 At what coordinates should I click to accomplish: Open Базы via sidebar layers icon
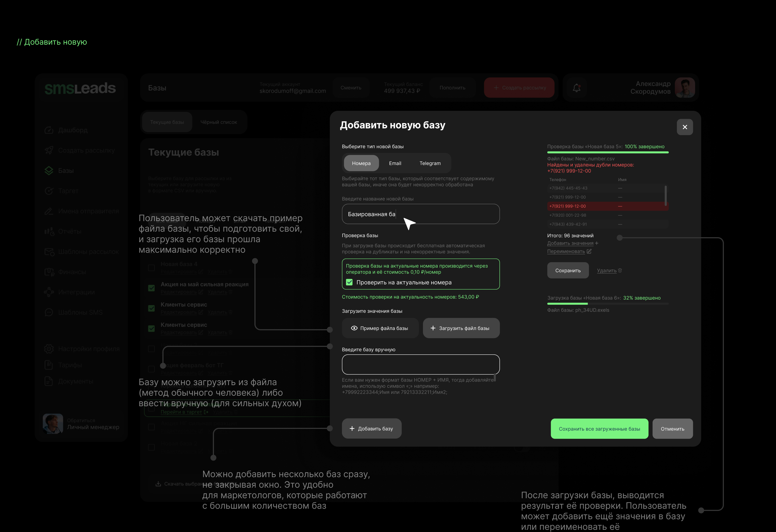(x=49, y=171)
